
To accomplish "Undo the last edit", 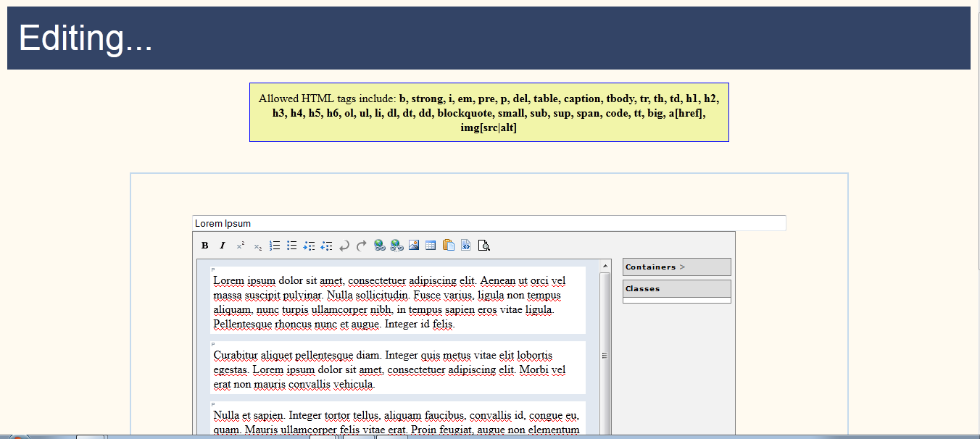I will [344, 245].
